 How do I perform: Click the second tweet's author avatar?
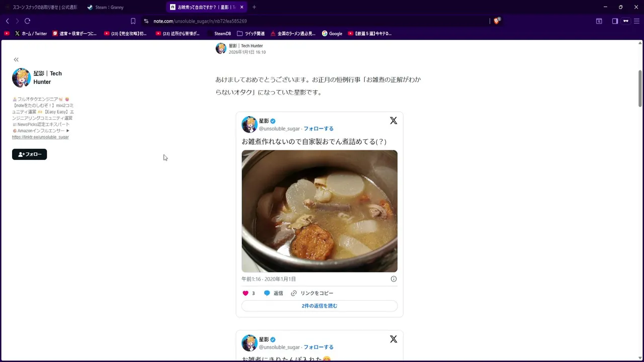point(250,343)
